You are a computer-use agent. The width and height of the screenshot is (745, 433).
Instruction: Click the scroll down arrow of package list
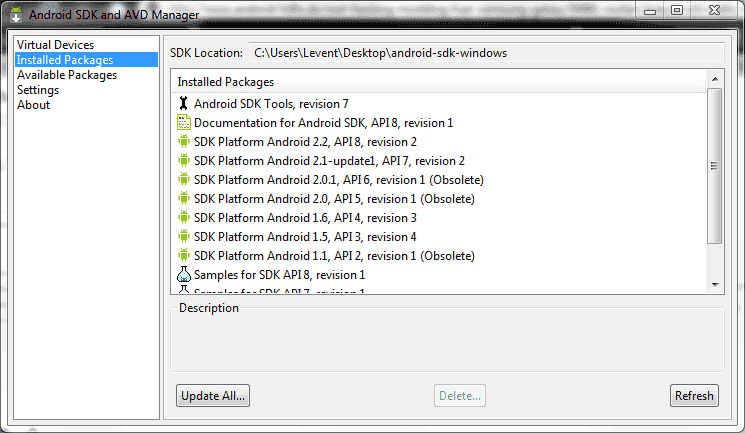[715, 285]
